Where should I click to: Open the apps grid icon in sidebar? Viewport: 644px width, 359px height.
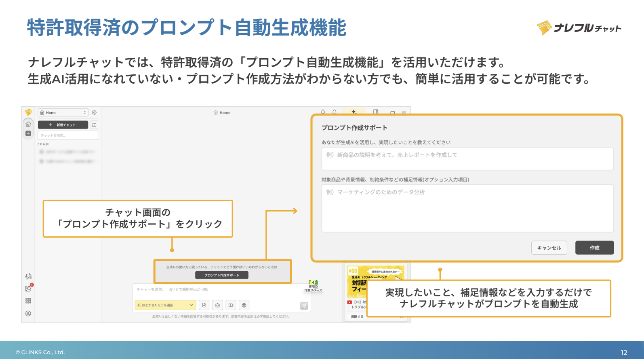(28, 301)
